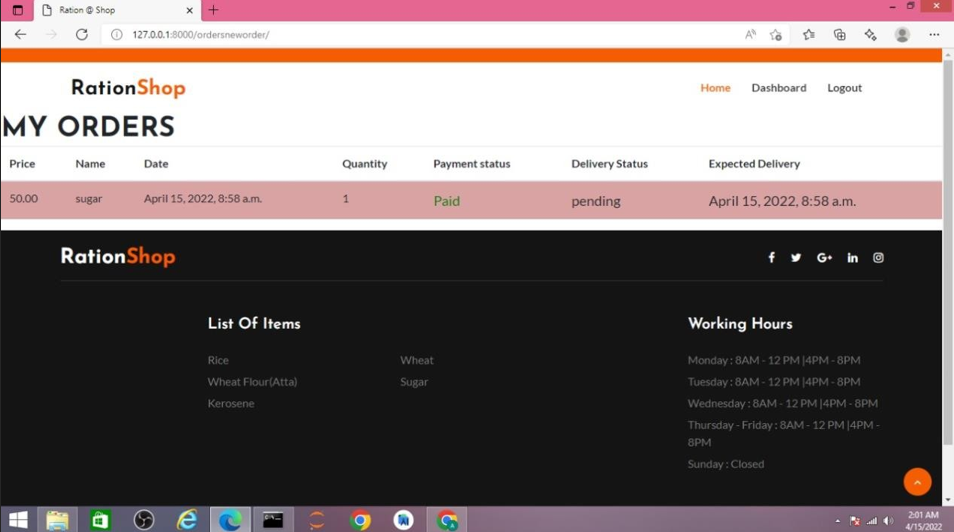Open the Dashboard nav item

778,88
